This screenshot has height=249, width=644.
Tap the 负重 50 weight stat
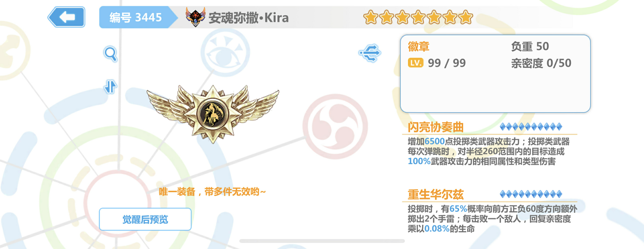coord(530,47)
